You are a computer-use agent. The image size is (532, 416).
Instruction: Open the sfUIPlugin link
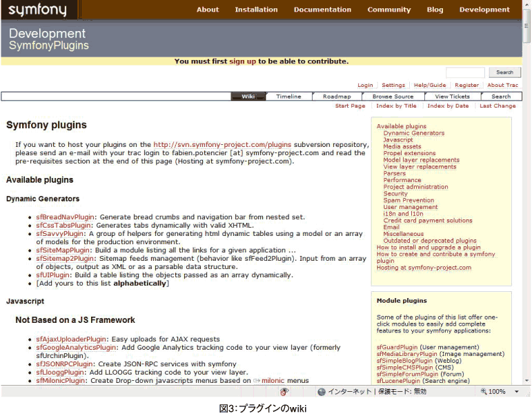tap(53, 275)
